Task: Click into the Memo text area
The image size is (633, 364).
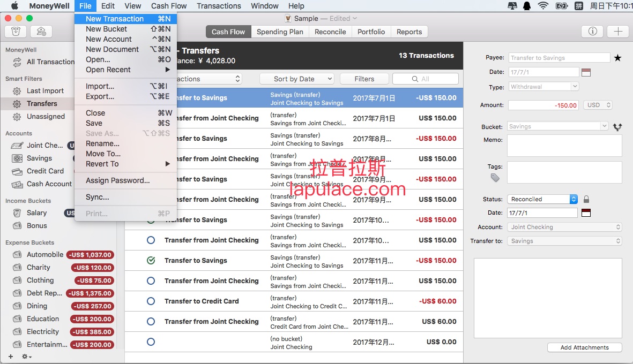Action: (x=564, y=146)
